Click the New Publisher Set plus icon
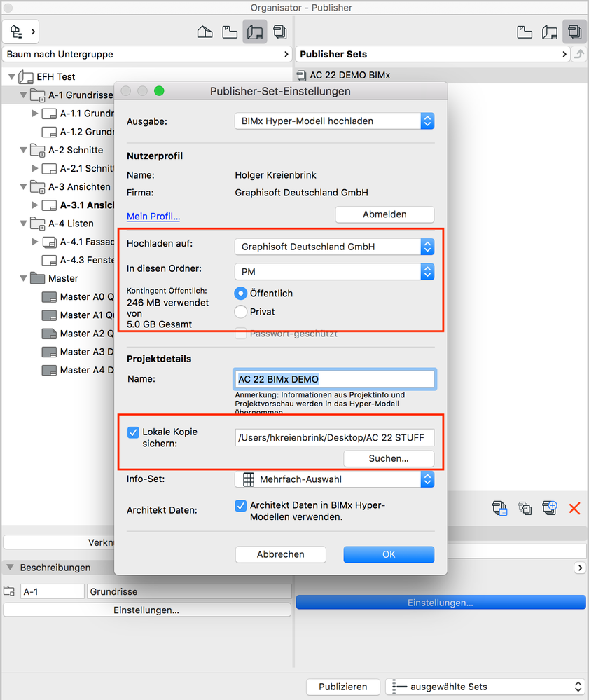 point(550,508)
